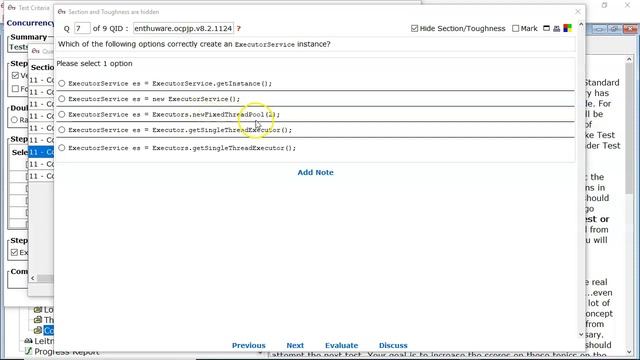Click the main window scrollbar up arrow
Screen dimensions: 640x360
[629, 60]
